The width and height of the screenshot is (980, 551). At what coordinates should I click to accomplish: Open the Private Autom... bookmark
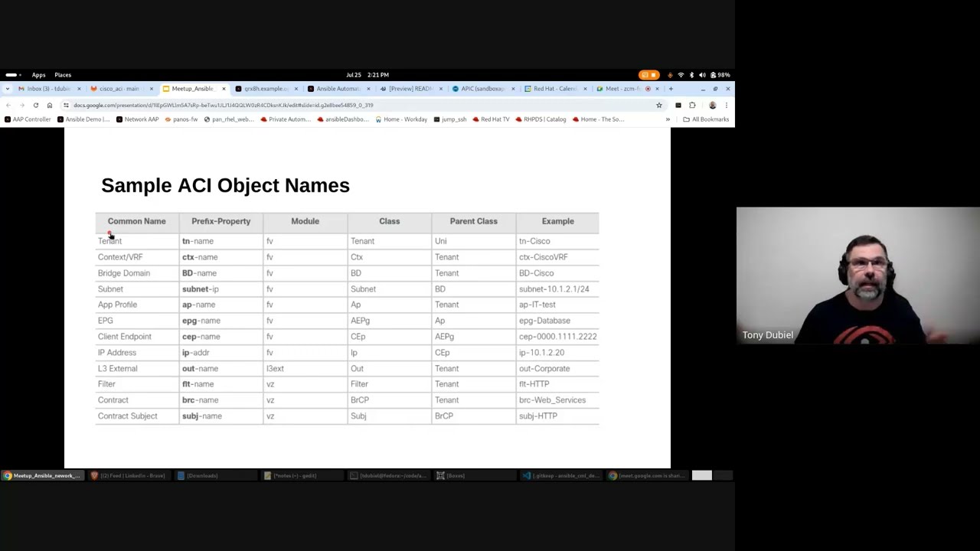pyautogui.click(x=286, y=119)
